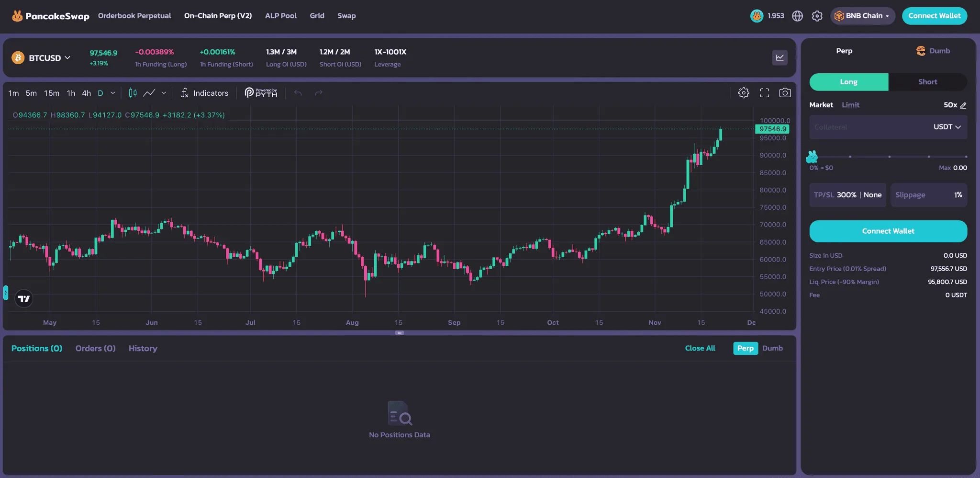980x478 pixels.
Task: Click Connect Wallet in the header
Action: [x=934, y=16]
